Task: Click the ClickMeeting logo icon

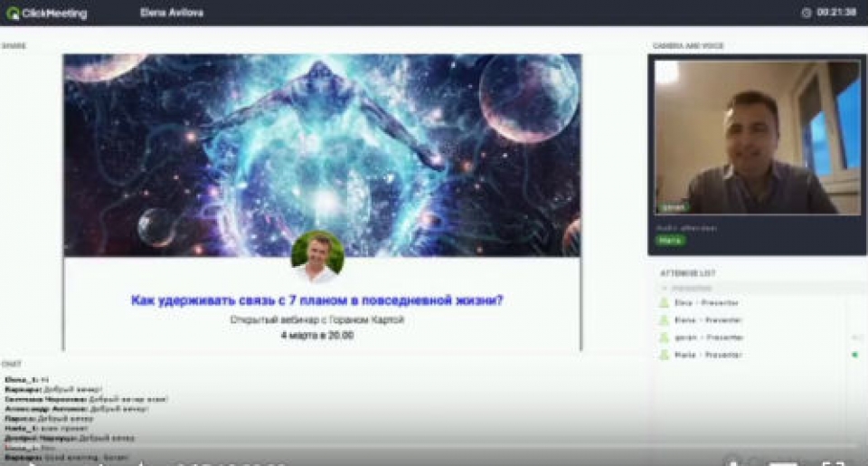Action: [13, 13]
